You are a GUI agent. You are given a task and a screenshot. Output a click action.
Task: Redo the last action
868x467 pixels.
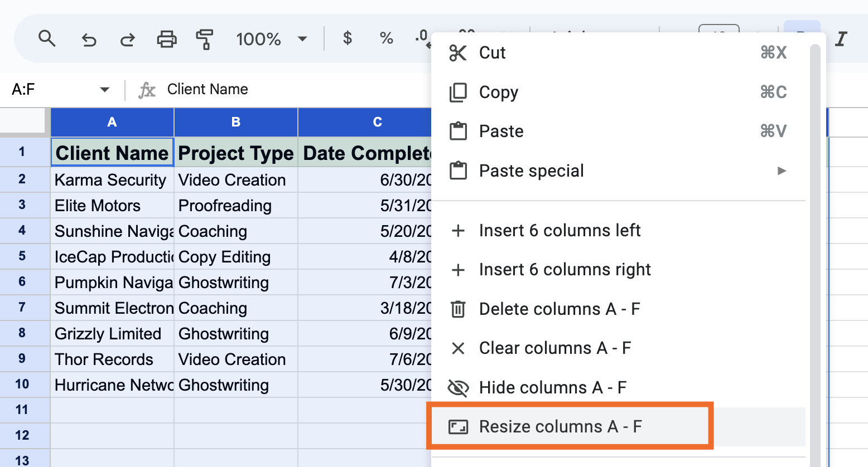coord(128,39)
